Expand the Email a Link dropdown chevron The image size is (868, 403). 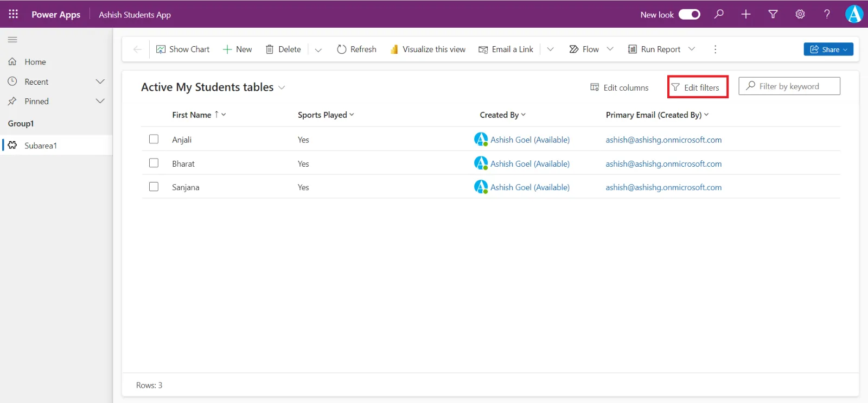[550, 49]
